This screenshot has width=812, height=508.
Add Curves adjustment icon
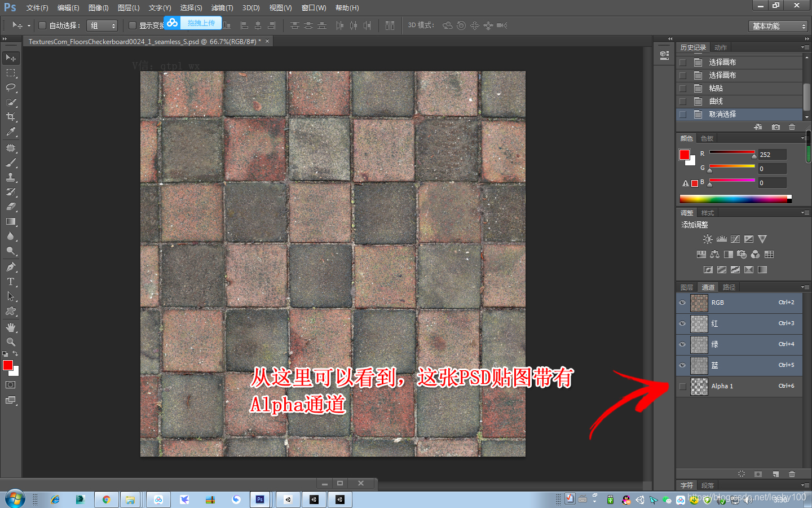click(735, 239)
